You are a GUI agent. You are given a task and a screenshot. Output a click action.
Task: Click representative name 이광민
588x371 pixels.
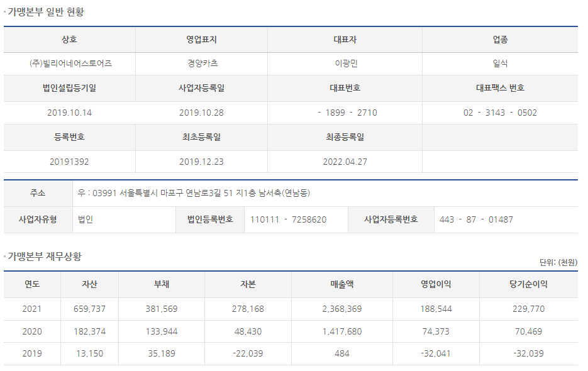[x=346, y=64]
